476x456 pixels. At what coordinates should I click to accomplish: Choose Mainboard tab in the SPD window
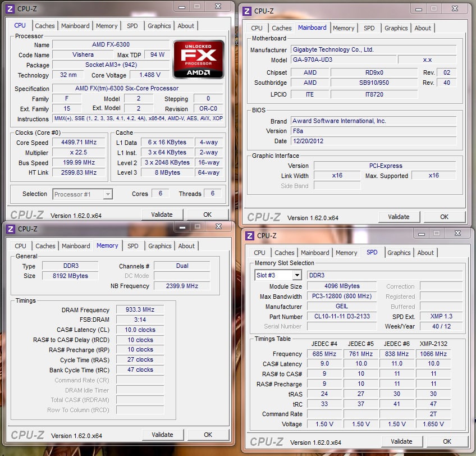[315, 253]
